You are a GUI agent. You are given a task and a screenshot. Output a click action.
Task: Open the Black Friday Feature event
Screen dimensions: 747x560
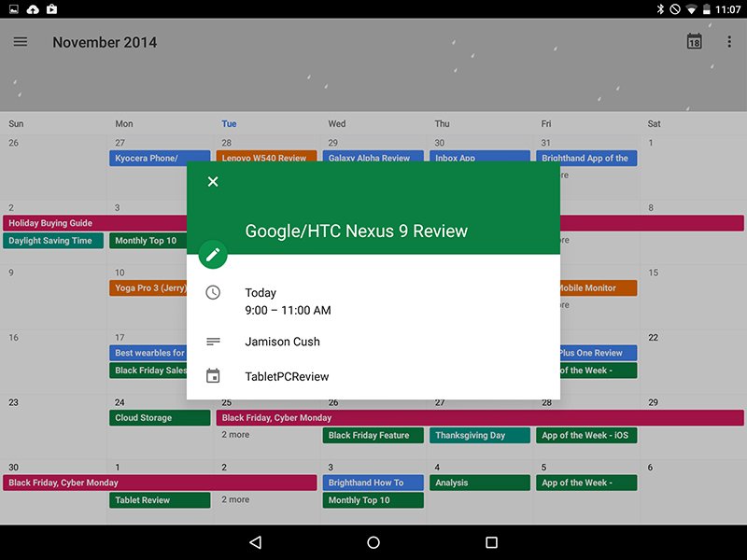pos(373,435)
